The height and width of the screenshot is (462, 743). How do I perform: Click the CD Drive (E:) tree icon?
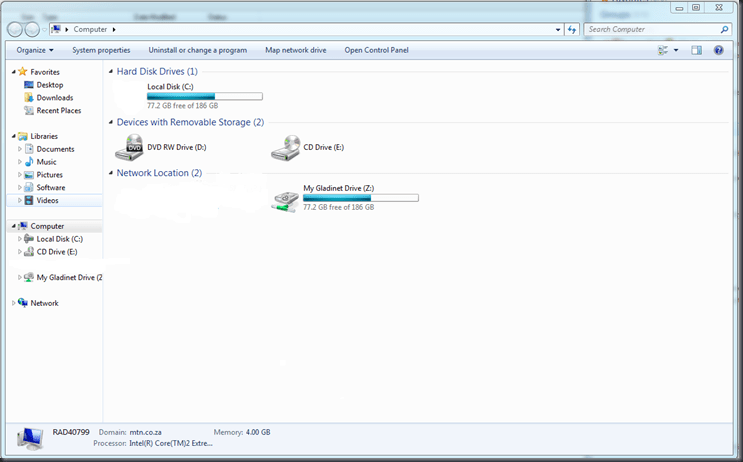pyautogui.click(x=29, y=252)
